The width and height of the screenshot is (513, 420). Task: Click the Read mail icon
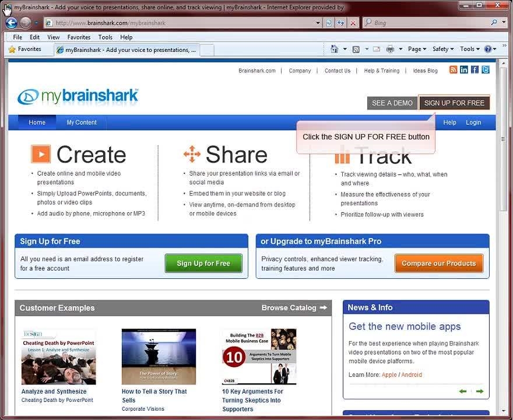coord(377,49)
